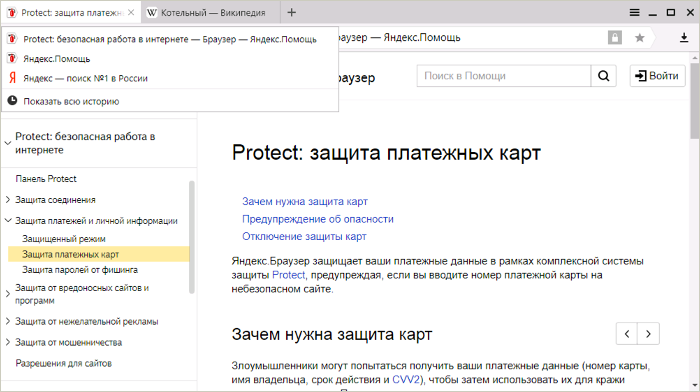Open the browser hamburger menu
The width and height of the screenshot is (700, 392).
click(634, 13)
